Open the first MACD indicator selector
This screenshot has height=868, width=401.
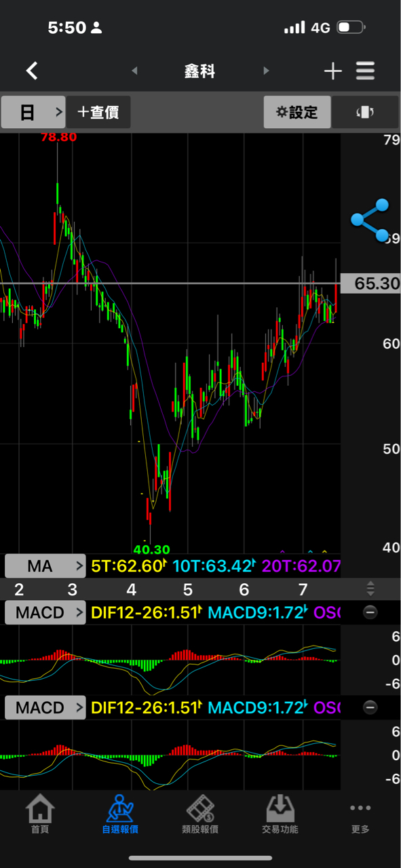pyautogui.click(x=45, y=613)
